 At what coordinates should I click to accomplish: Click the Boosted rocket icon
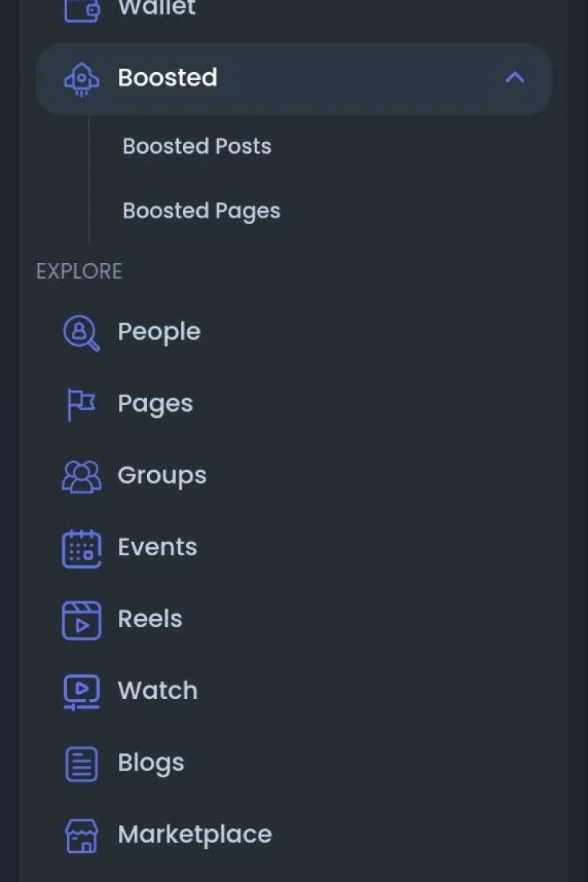pyautogui.click(x=81, y=79)
